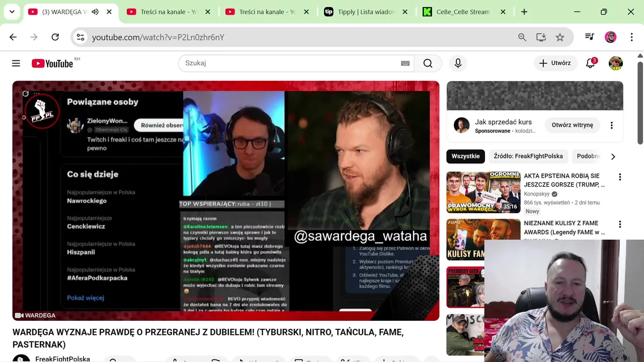Close the WARDĘGA tab
Screen dimensions: 644x362
coord(109,12)
